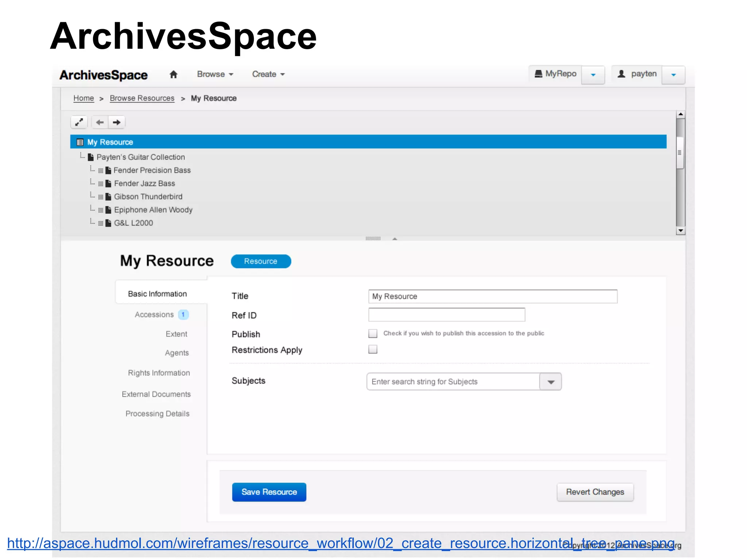Click the MyRepo button

[x=555, y=74]
